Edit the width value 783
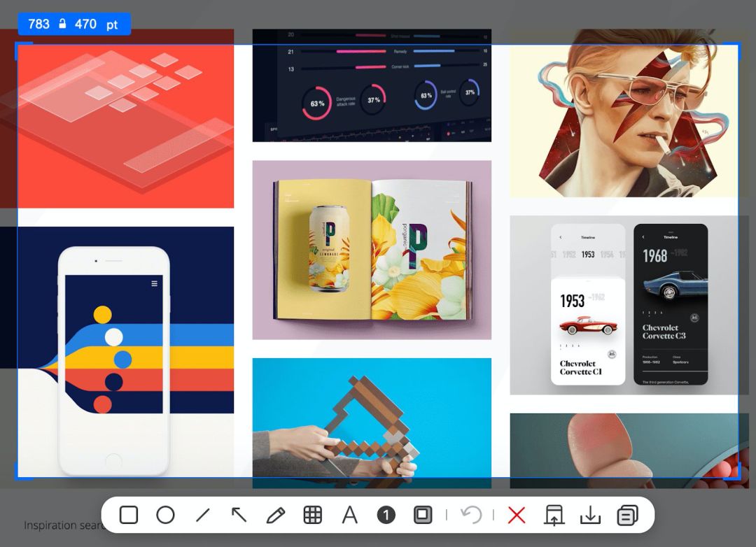The width and height of the screenshot is (756, 547). point(40,23)
